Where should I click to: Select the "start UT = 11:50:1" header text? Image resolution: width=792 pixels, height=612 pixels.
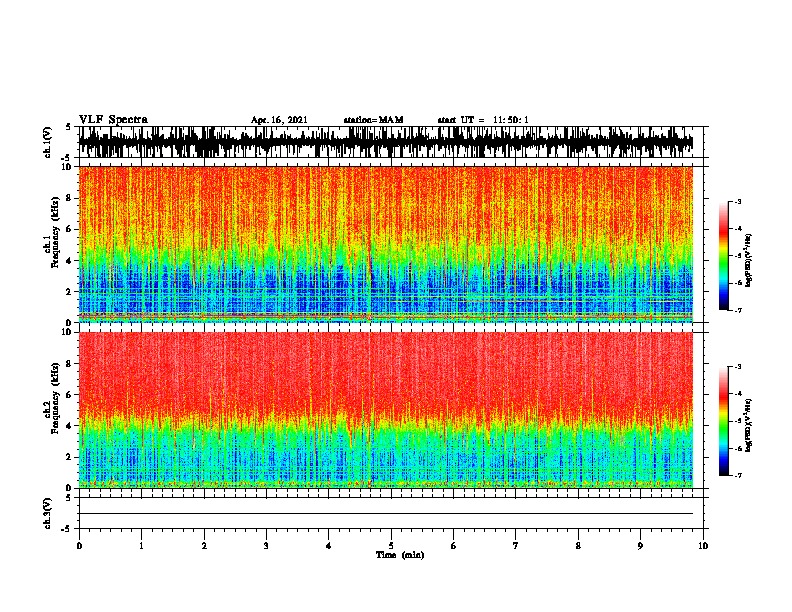click(x=483, y=120)
